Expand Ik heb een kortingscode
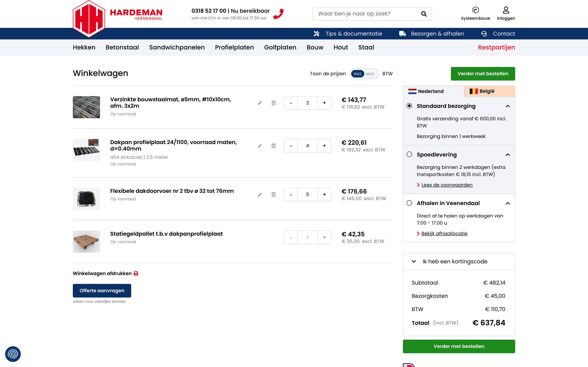This screenshot has width=588, height=367. (x=454, y=261)
